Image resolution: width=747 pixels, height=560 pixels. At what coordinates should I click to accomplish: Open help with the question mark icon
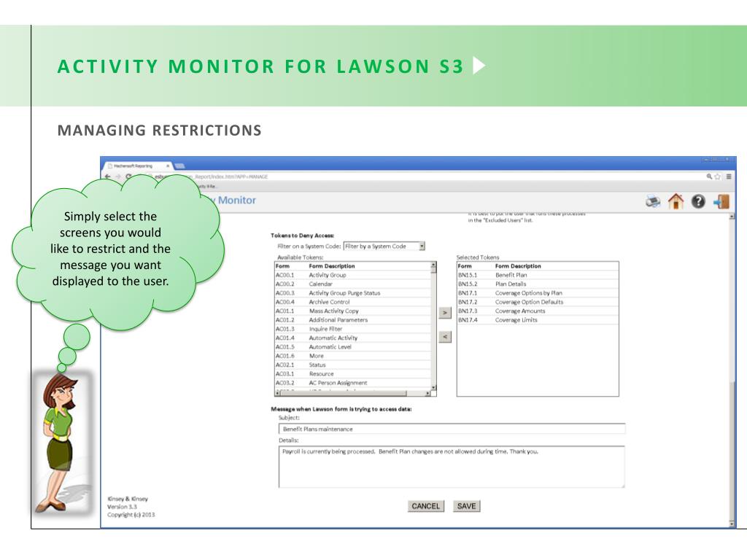click(x=698, y=201)
